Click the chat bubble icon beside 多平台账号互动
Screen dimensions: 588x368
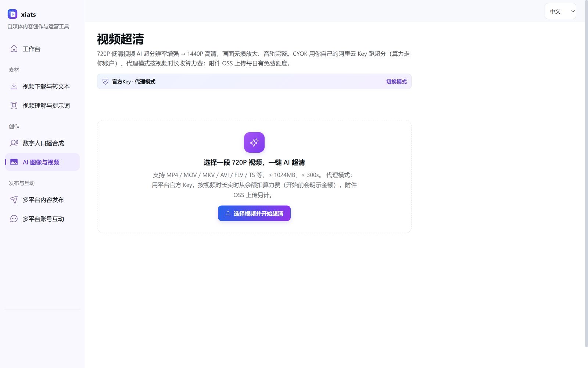coord(14,219)
